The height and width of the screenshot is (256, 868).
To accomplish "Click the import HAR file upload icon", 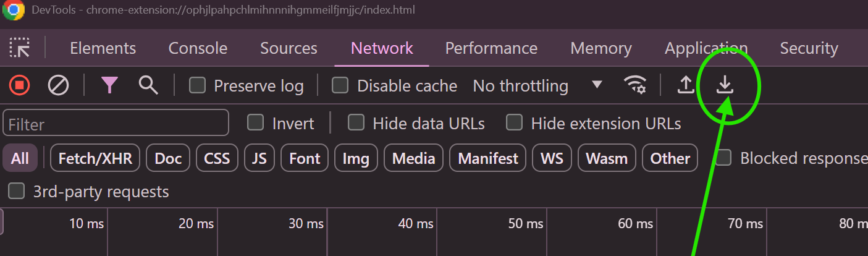I will click(686, 85).
